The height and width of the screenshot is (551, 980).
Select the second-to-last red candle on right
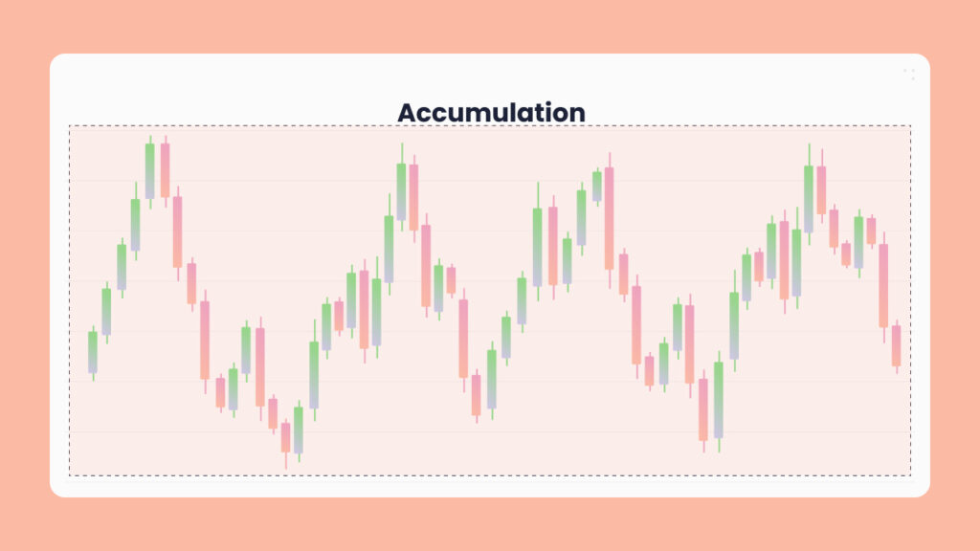pos(883,286)
